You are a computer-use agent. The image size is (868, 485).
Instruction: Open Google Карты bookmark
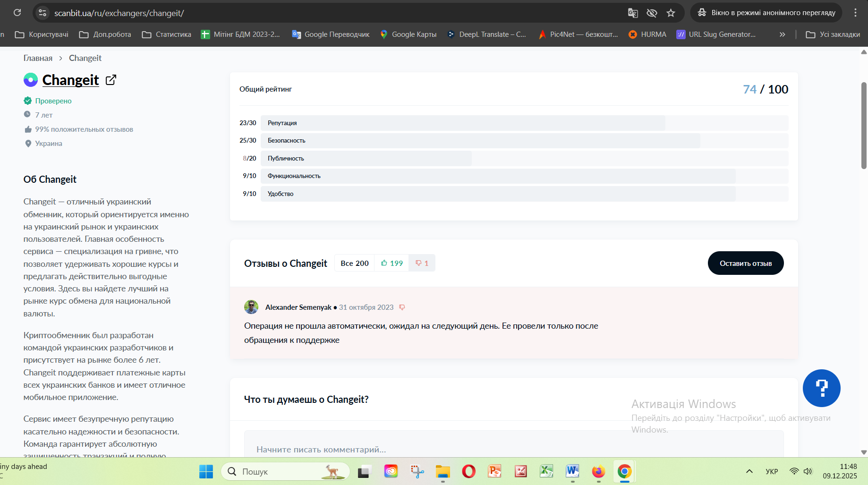[x=408, y=34]
